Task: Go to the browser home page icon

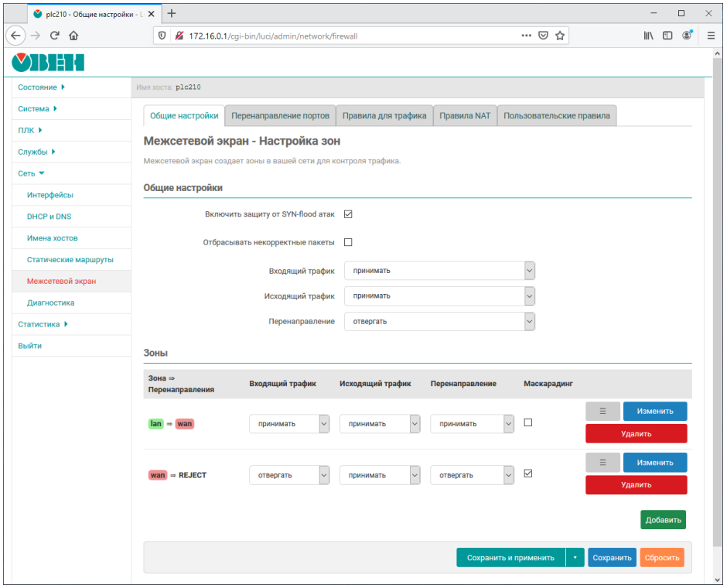Action: pos(73,35)
